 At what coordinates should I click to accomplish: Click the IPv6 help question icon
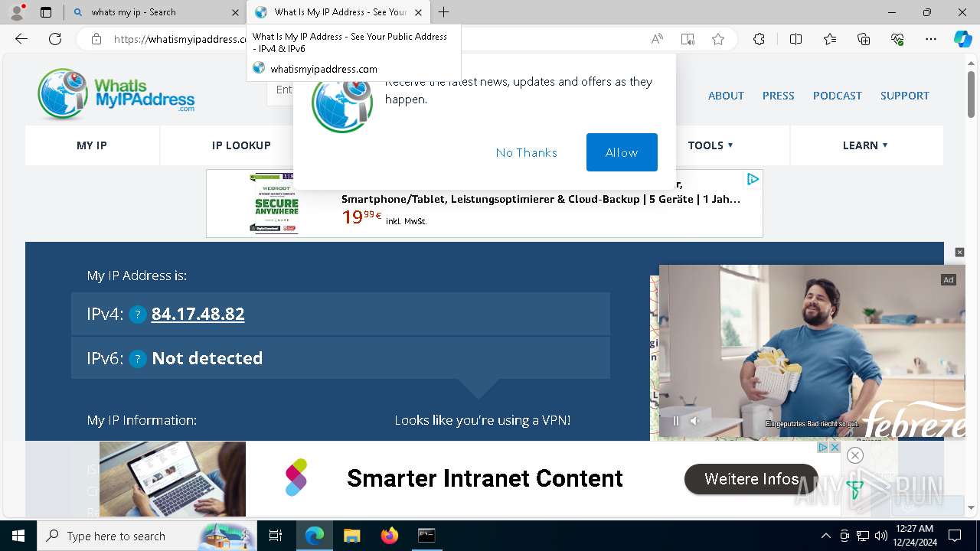138,359
